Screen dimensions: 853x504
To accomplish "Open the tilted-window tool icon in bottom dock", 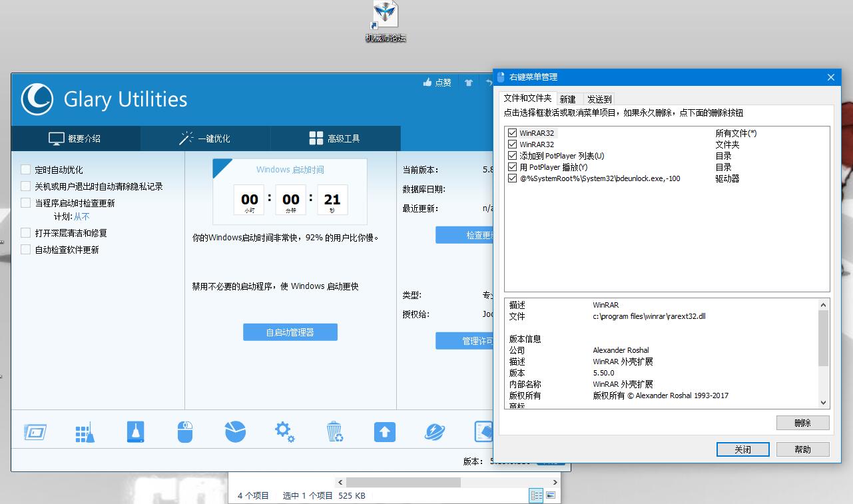I will tap(35, 432).
